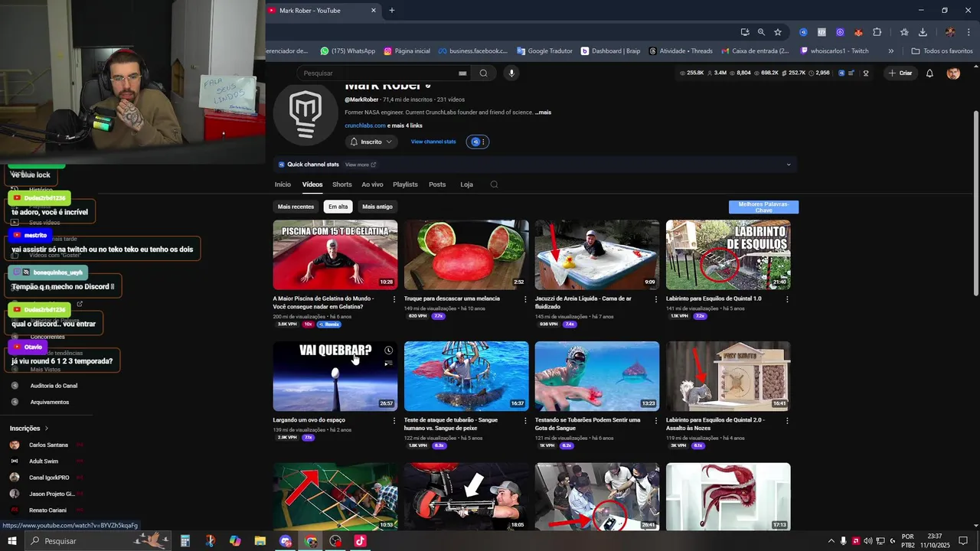The height and width of the screenshot is (551, 980).
Task: Install app icon in address bar
Action: coord(745,32)
